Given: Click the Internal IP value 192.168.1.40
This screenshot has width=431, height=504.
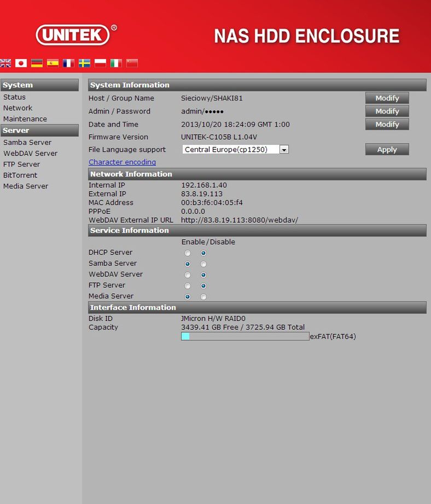Looking at the screenshot, I should [204, 185].
